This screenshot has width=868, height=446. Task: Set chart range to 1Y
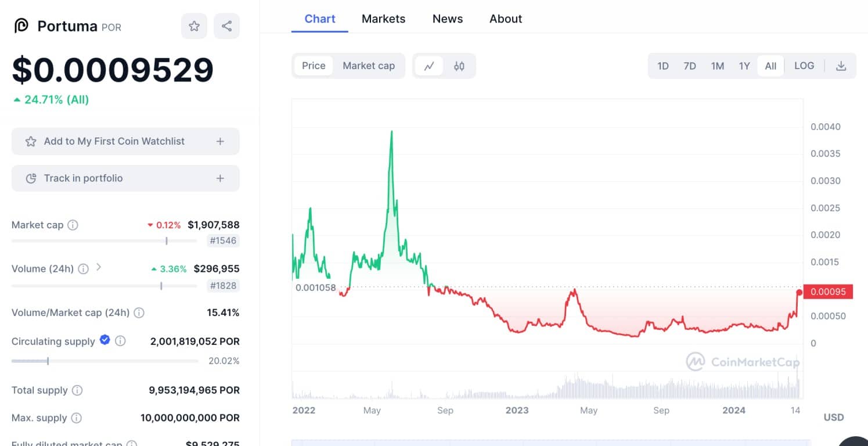click(x=744, y=66)
